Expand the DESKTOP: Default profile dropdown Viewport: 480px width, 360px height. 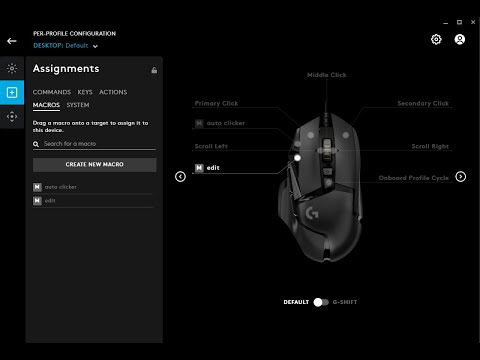(x=95, y=46)
